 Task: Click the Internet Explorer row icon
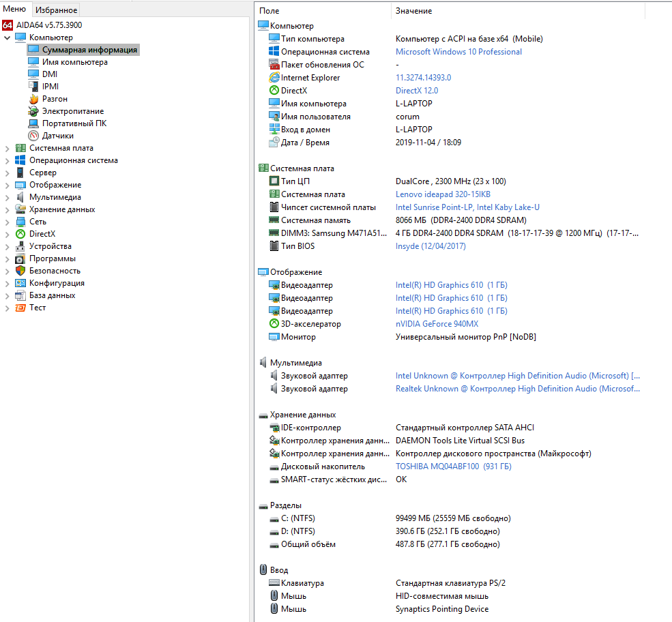click(x=274, y=78)
